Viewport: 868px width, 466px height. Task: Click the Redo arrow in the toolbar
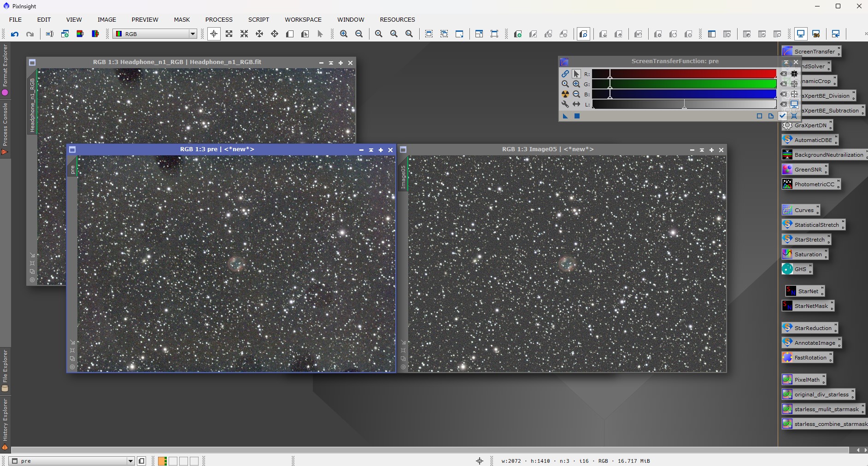click(30, 34)
